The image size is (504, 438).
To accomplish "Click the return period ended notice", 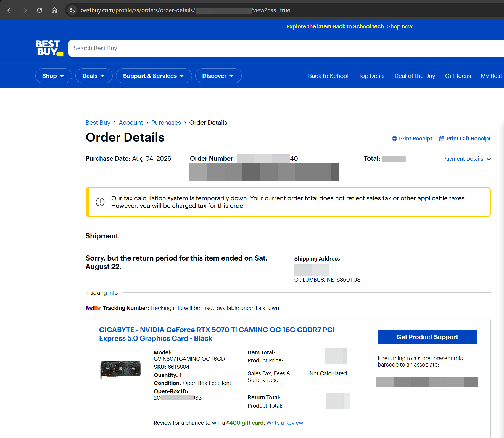I will coord(176,262).
